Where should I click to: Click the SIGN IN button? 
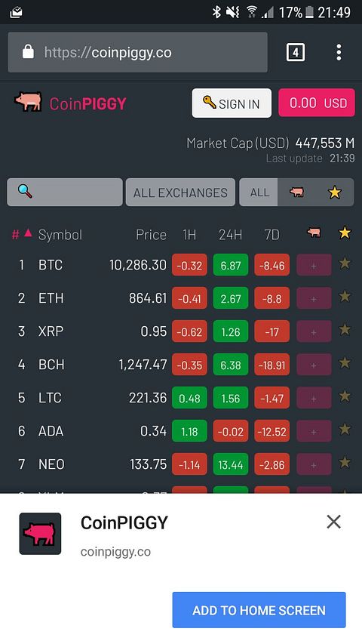point(232,103)
